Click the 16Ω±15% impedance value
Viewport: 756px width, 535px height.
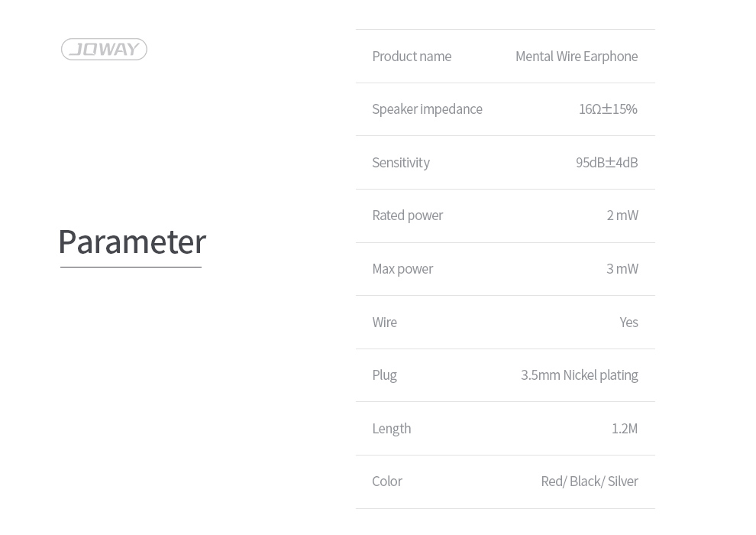[608, 109]
